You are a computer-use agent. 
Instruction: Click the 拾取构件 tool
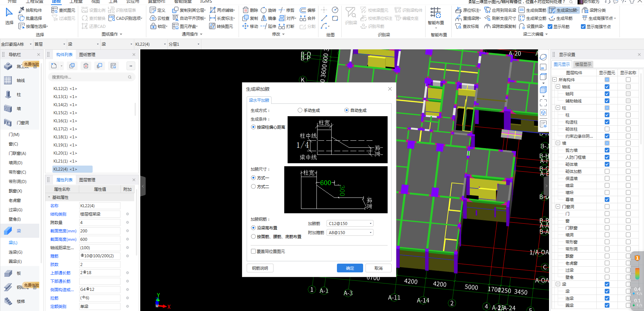click(x=31, y=10)
